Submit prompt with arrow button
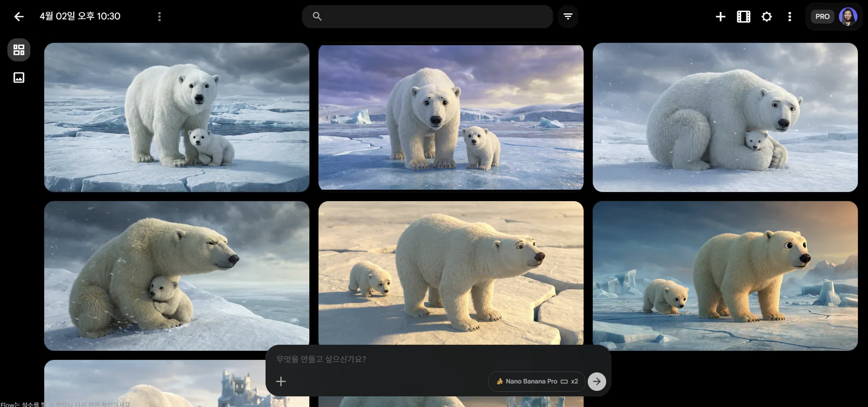The width and height of the screenshot is (868, 407). [x=597, y=381]
